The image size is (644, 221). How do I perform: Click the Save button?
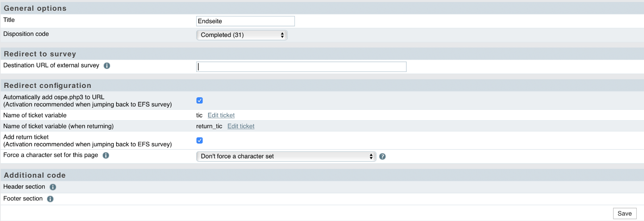pos(625,214)
